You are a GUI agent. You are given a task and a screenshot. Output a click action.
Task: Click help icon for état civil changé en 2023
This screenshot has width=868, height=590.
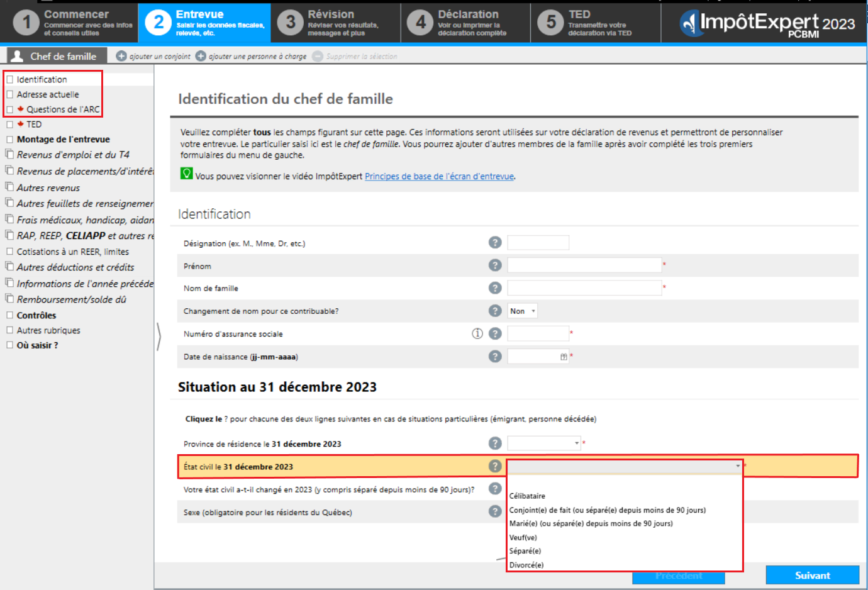(x=495, y=489)
